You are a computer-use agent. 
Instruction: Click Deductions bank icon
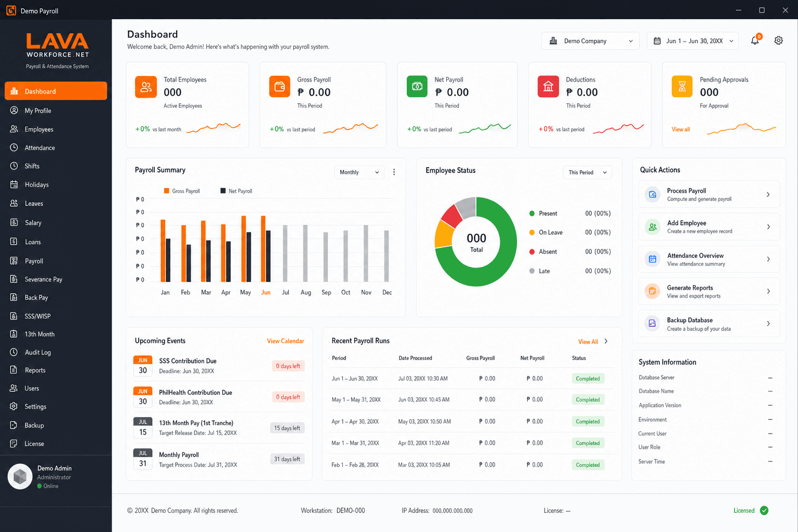(548, 87)
